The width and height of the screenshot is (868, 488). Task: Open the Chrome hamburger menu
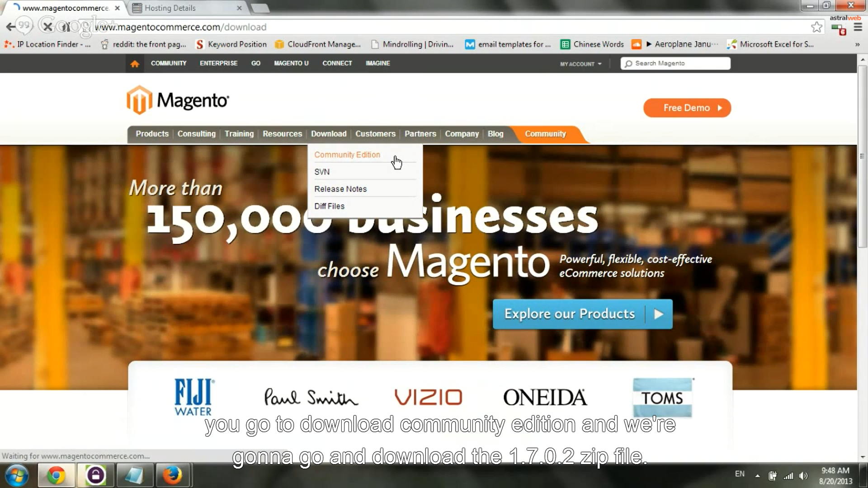click(x=858, y=28)
